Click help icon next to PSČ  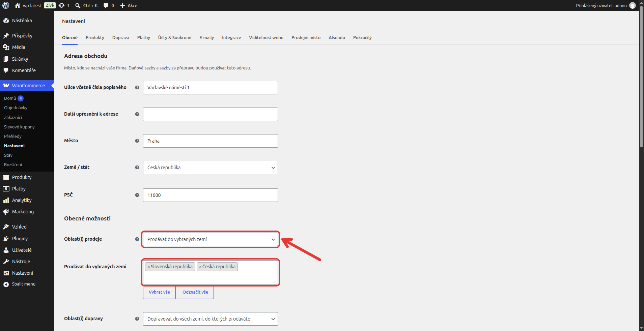point(137,195)
